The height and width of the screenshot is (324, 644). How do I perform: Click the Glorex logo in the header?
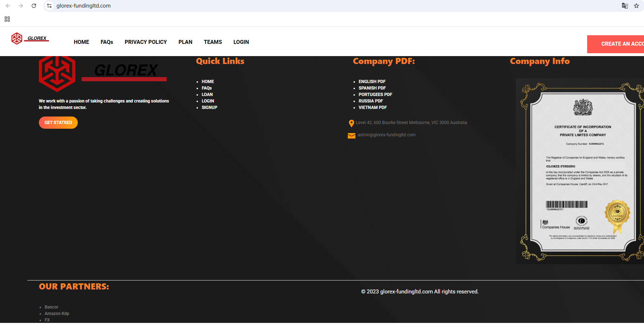coord(30,38)
